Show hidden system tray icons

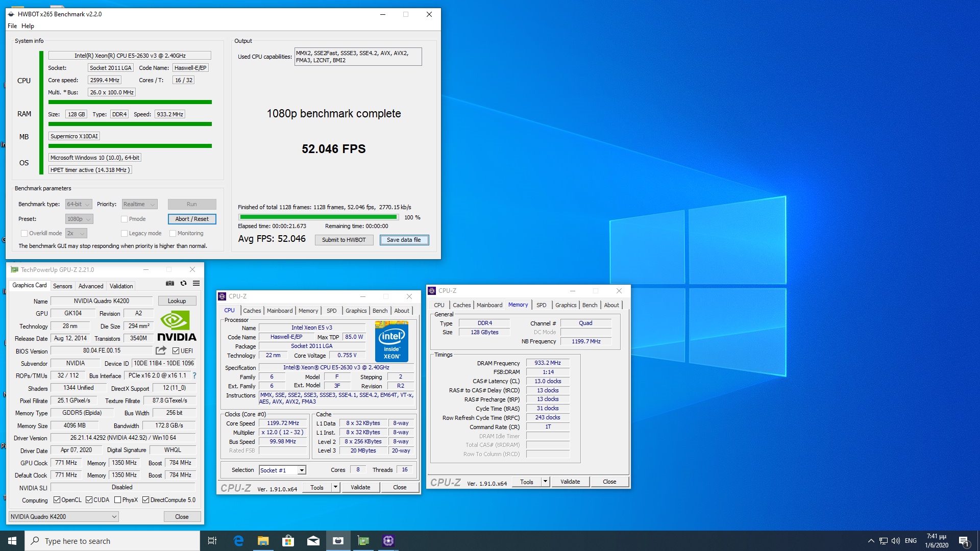[871, 541]
